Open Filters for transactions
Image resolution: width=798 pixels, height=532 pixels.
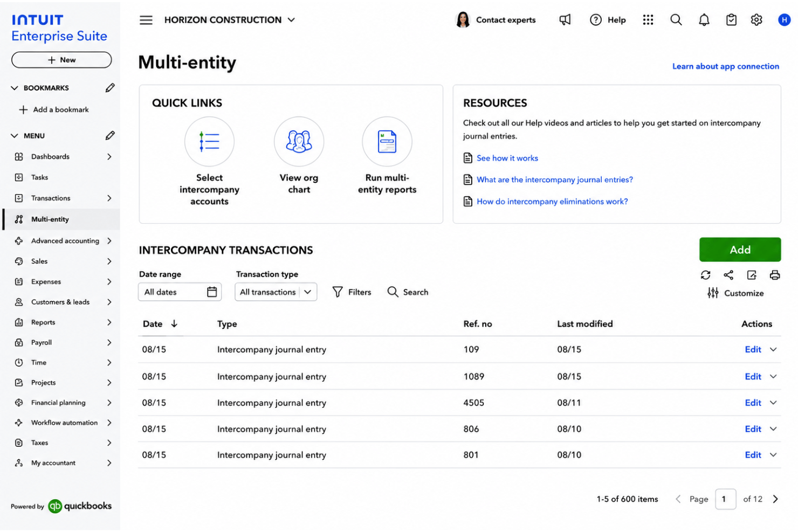(352, 292)
